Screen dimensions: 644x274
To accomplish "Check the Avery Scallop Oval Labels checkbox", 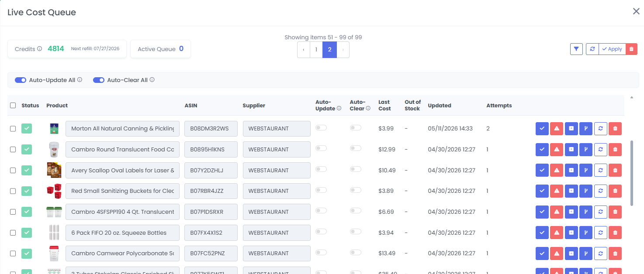I will [x=13, y=170].
